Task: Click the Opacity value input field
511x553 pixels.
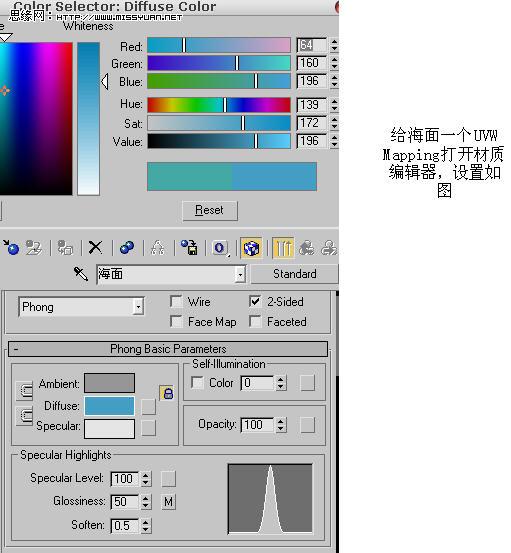Action: tap(258, 425)
